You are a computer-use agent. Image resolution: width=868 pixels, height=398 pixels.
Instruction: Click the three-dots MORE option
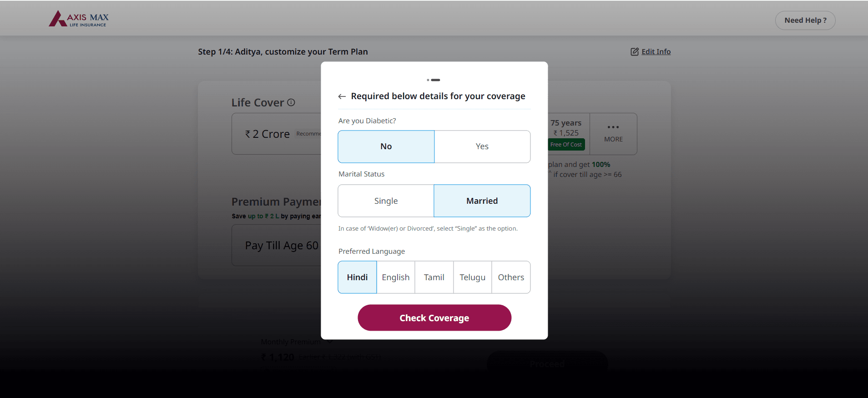pyautogui.click(x=613, y=133)
